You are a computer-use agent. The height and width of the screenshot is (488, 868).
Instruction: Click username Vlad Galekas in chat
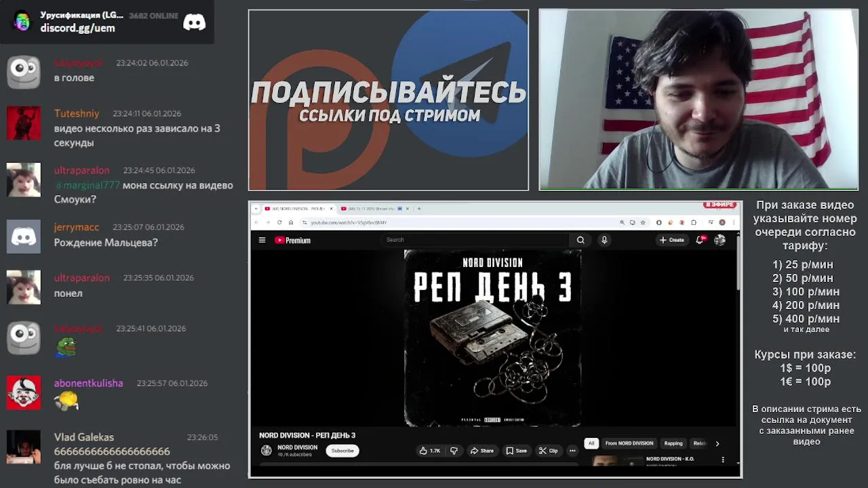(84, 437)
